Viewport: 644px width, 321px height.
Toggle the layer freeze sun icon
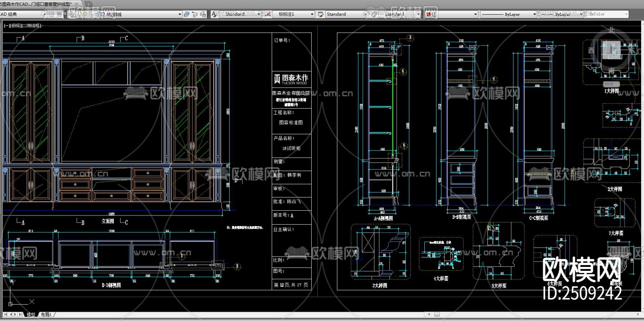click(85, 14)
